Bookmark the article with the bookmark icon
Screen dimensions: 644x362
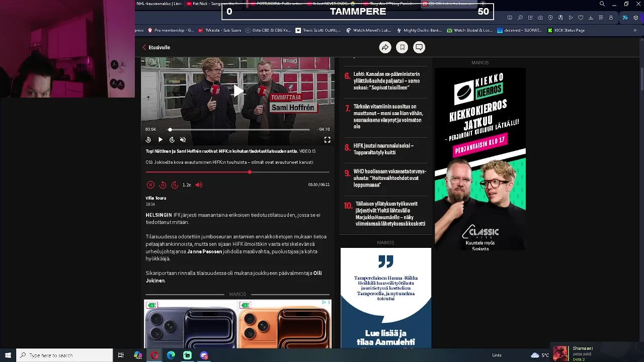tap(402, 47)
